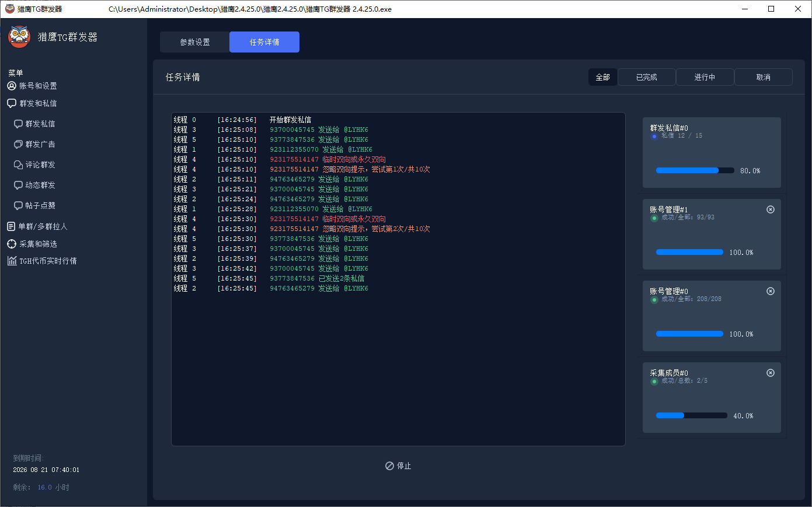Screen dimensions: 812x507
Task: Remove the 账号管理#0 task card
Action: [771, 291]
